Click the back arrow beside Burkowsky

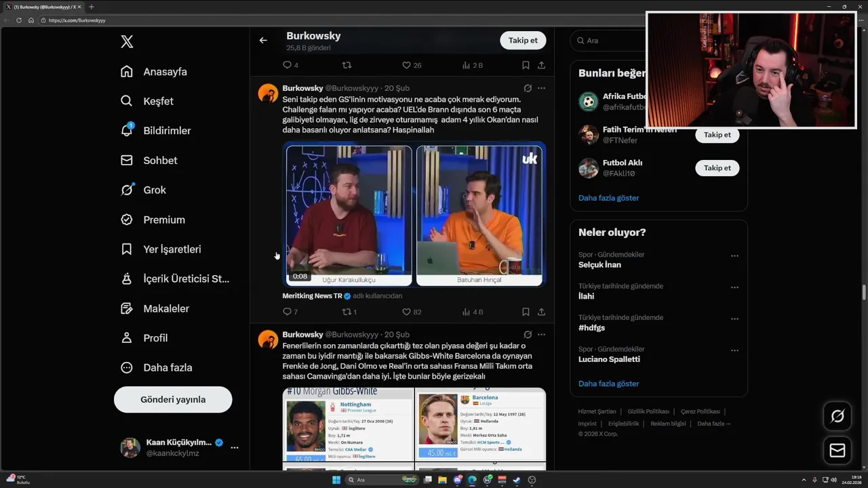pos(263,40)
